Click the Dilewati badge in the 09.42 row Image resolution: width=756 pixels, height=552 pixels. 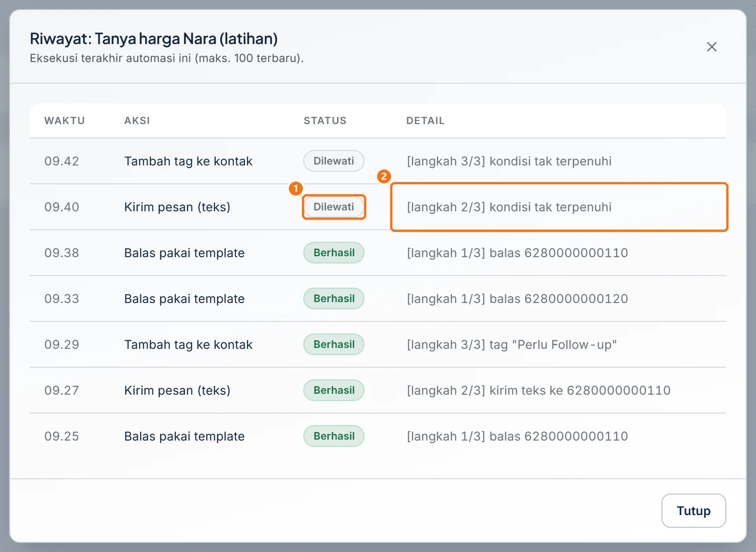(334, 161)
